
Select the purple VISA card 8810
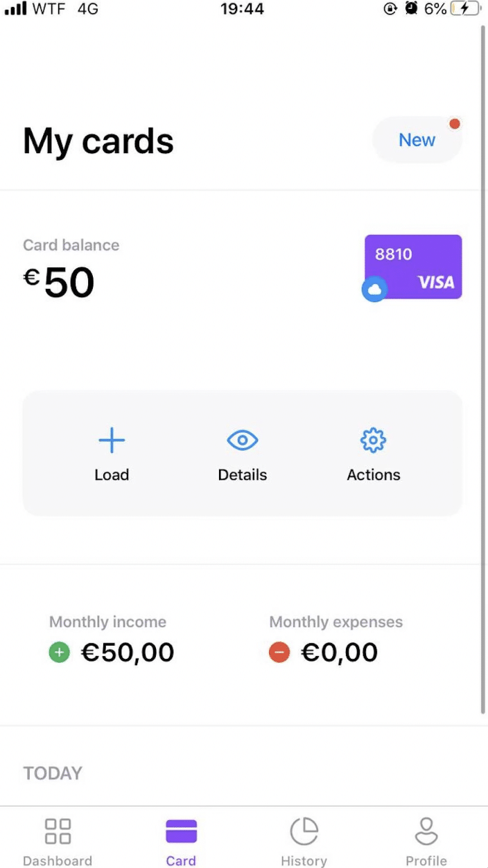tap(413, 267)
